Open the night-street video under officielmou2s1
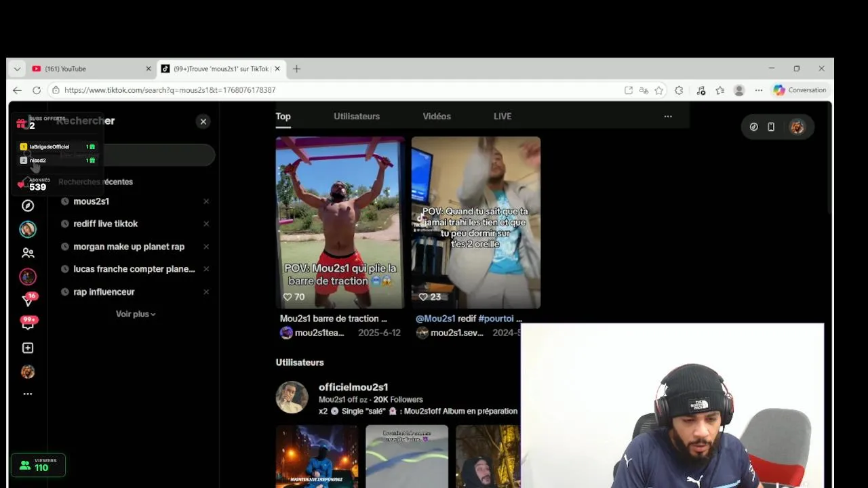The width and height of the screenshot is (868, 488). point(317,456)
